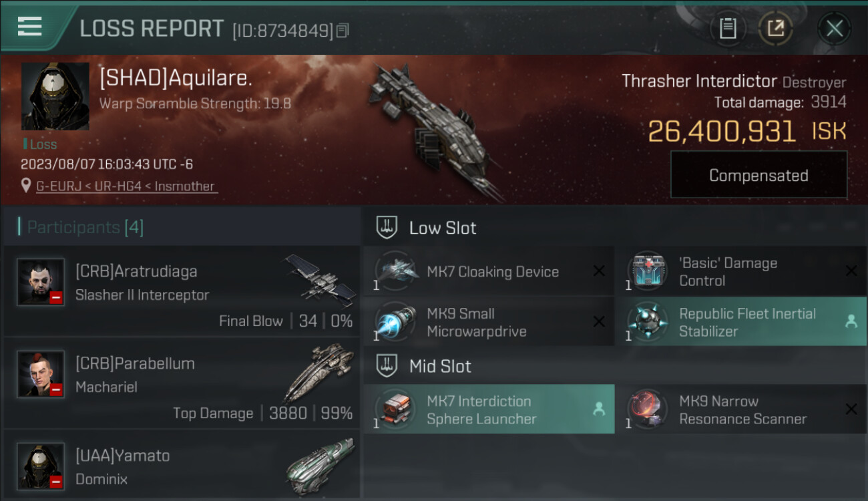Click the 'Basic' Damage Control icon
This screenshot has width=868, height=501.
click(x=648, y=271)
